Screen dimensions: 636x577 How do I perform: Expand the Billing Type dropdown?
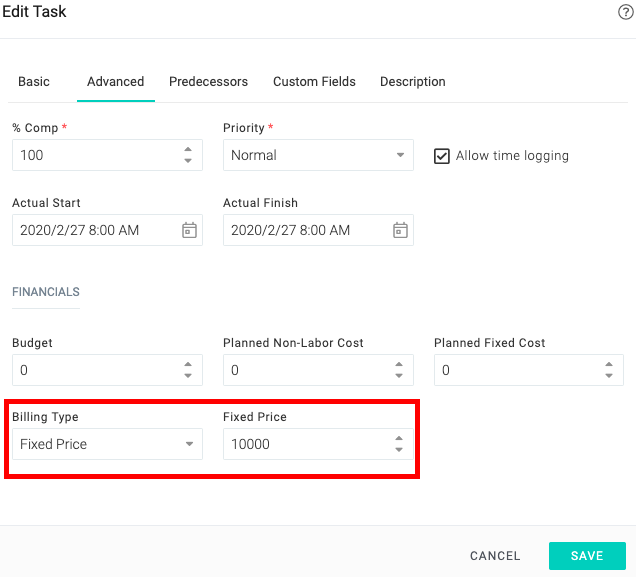pyautogui.click(x=107, y=444)
